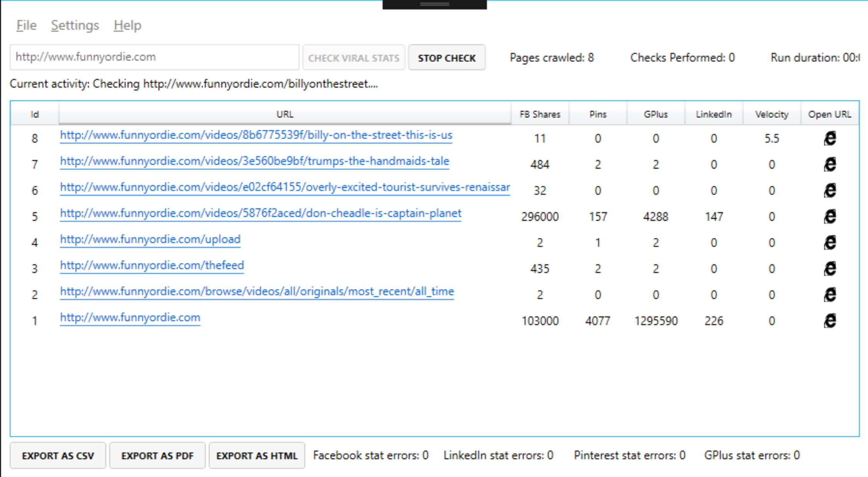Open don-cheadle-is-captain-planet link

260,213
